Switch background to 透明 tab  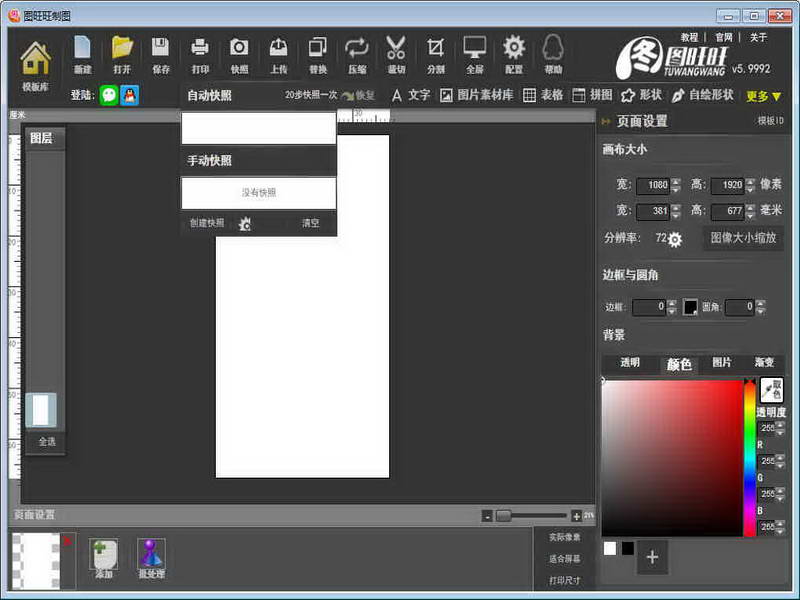point(630,363)
